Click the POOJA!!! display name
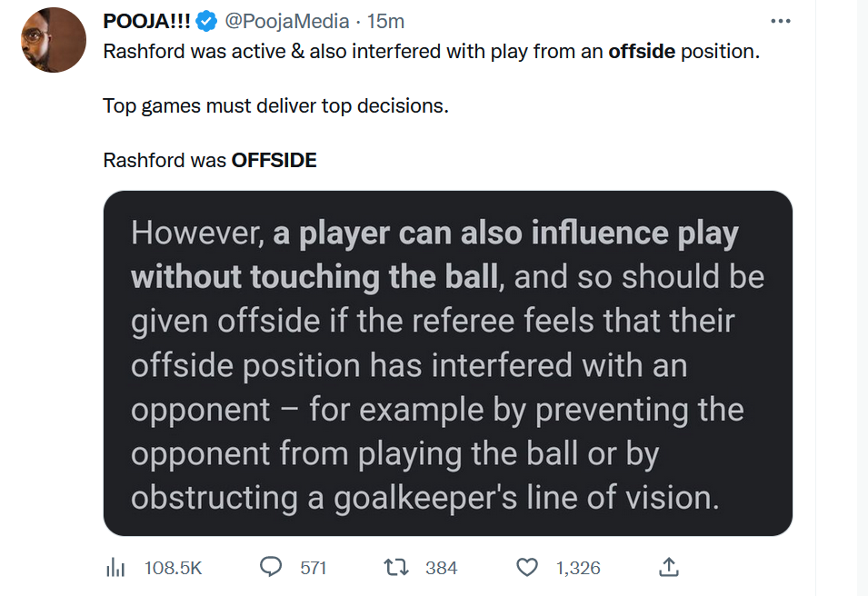This screenshot has height=596, width=868. [x=147, y=21]
